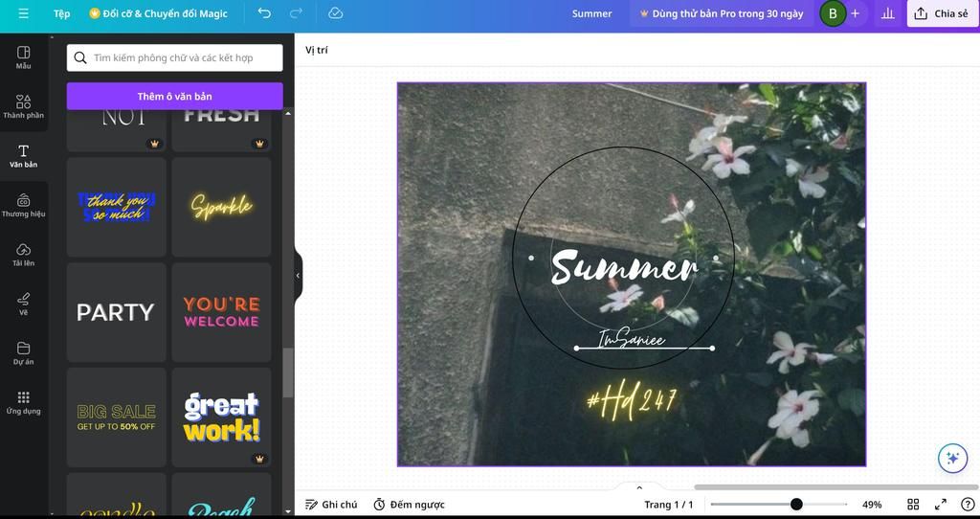Check cloud save status icon
The image size is (980, 519).
[x=336, y=13]
